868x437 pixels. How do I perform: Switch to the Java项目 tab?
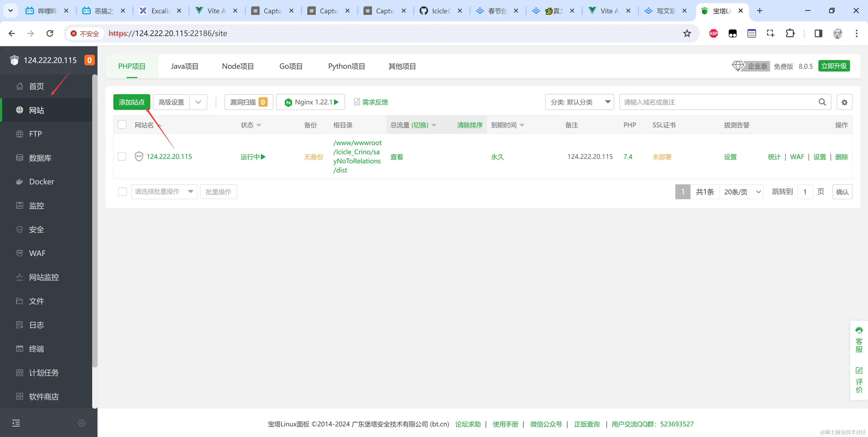click(x=185, y=66)
